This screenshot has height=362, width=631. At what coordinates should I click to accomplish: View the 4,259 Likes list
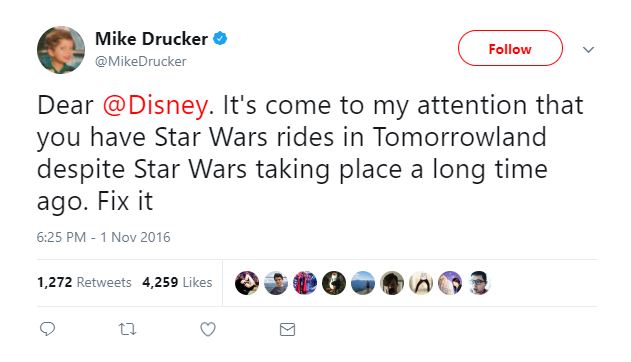(x=177, y=282)
